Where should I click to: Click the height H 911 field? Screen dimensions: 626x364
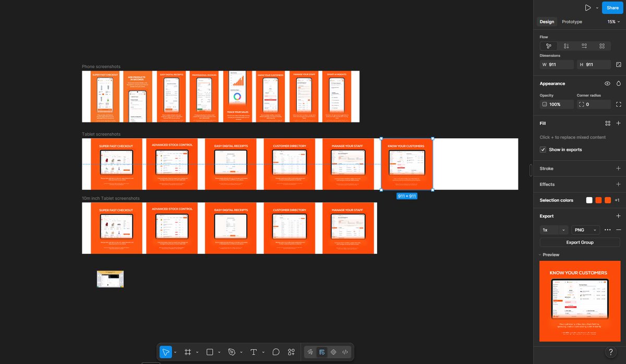594,65
